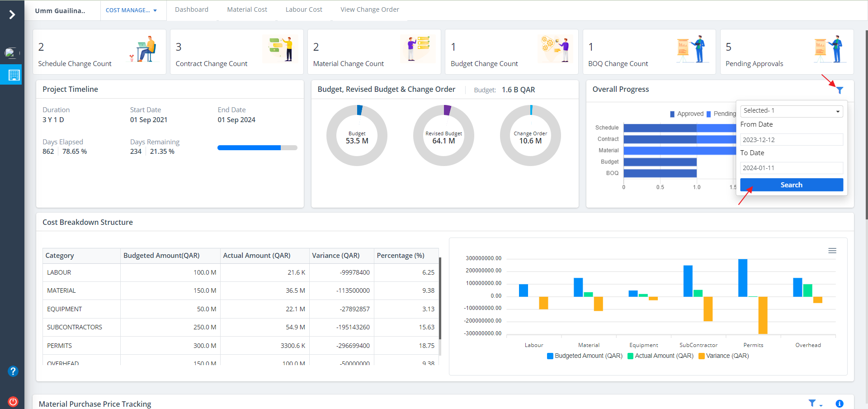Open the View Change Order tab

click(x=369, y=10)
